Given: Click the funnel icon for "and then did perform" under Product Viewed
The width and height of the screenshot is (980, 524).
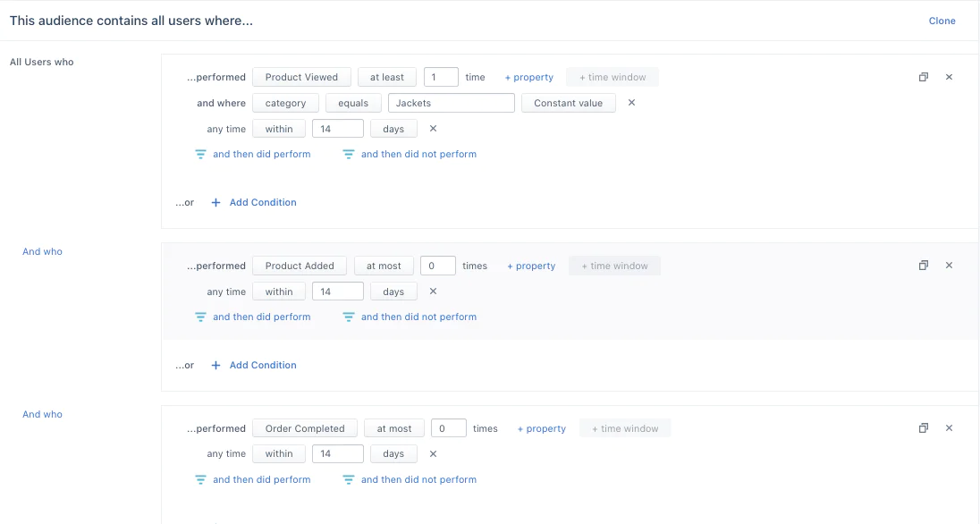Looking at the screenshot, I should click(200, 154).
